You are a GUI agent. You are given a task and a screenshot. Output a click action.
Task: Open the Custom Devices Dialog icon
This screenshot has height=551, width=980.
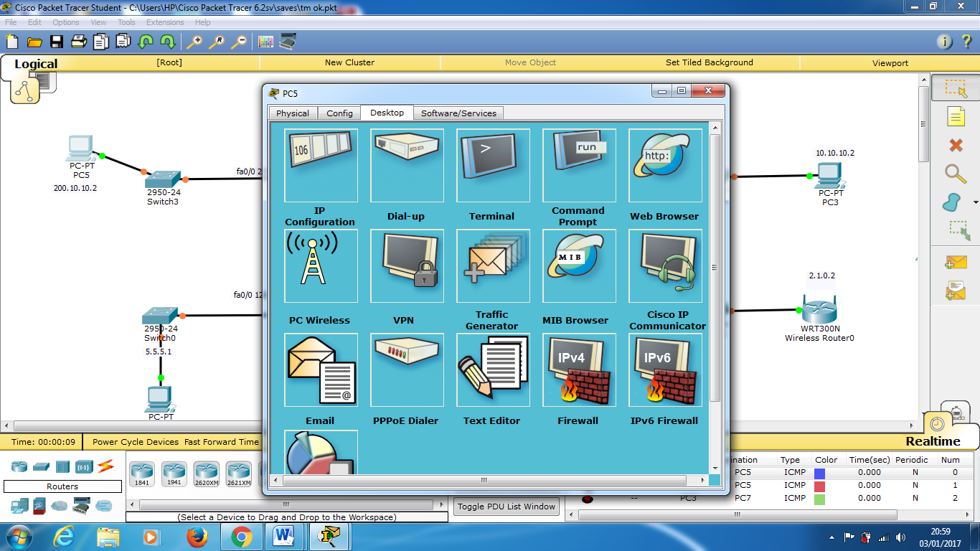(288, 42)
